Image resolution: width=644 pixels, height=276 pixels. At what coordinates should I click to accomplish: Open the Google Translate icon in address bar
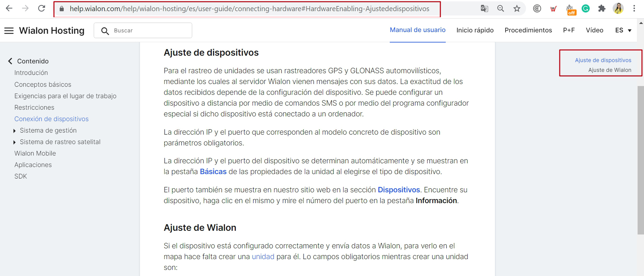[484, 9]
